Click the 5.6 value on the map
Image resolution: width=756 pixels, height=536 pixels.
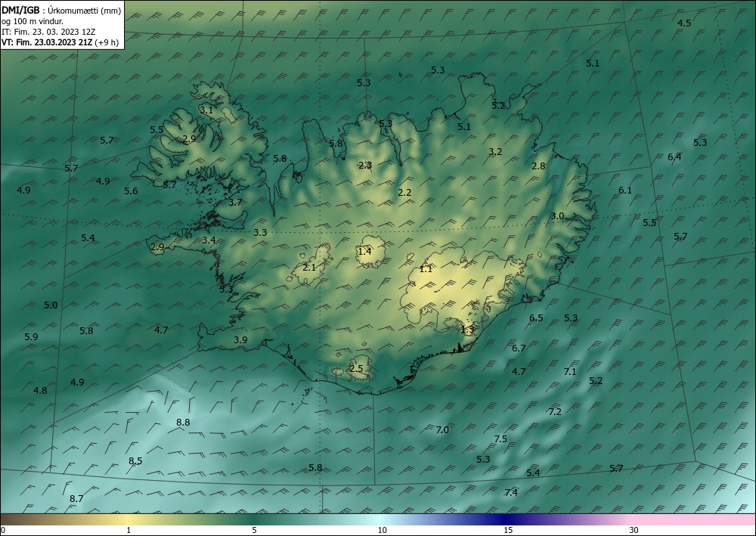tap(131, 191)
